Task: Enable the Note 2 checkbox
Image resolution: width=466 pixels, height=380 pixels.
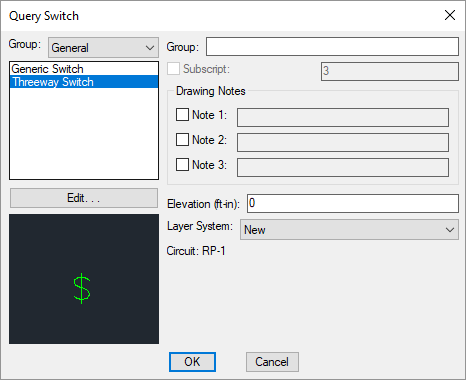Action: coord(182,140)
